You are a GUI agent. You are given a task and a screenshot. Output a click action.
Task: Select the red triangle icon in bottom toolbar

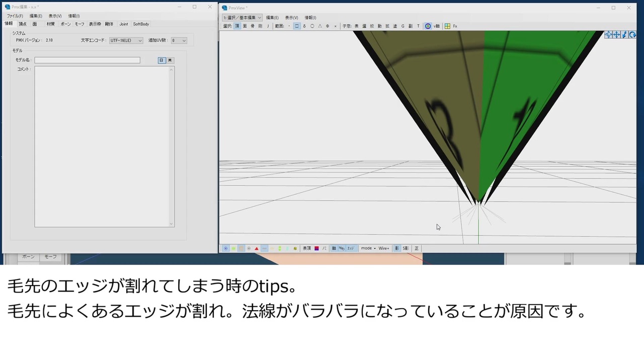(x=257, y=248)
